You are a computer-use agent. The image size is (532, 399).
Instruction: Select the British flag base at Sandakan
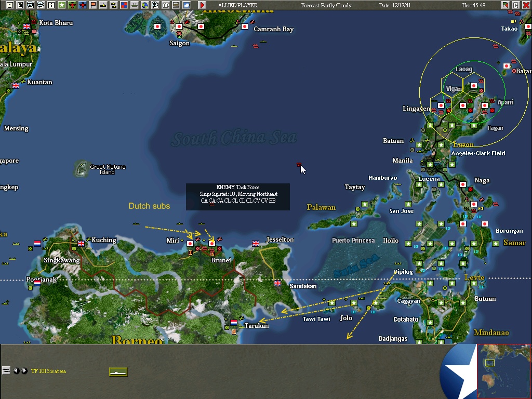(x=277, y=283)
